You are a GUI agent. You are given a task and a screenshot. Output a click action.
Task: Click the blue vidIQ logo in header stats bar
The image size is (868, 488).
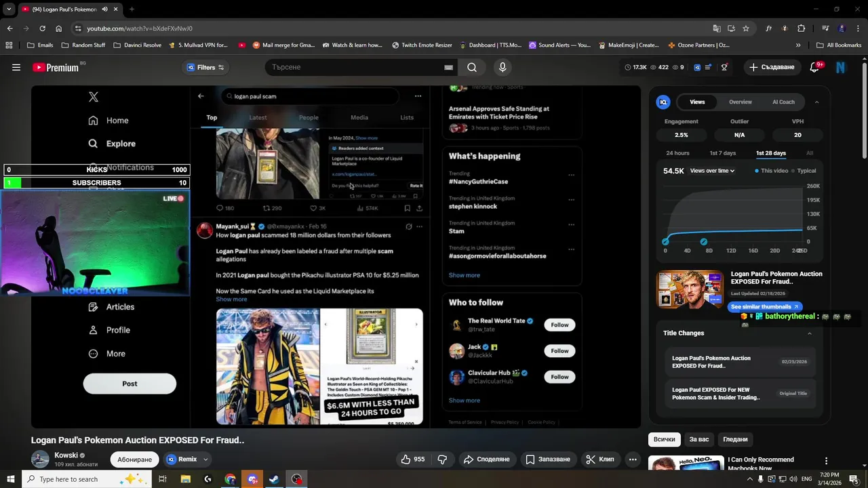click(x=697, y=67)
